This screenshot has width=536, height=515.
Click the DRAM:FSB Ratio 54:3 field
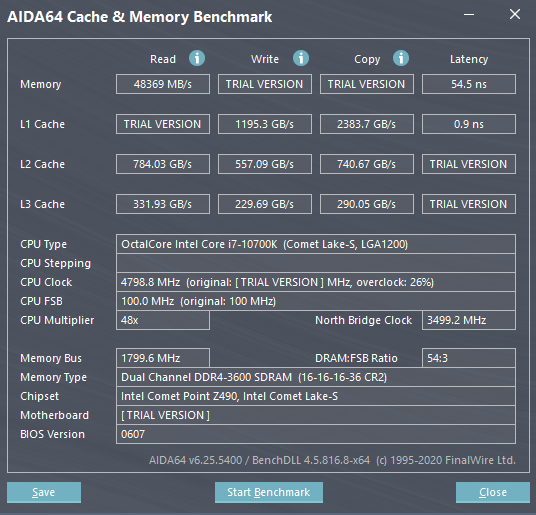tap(469, 358)
